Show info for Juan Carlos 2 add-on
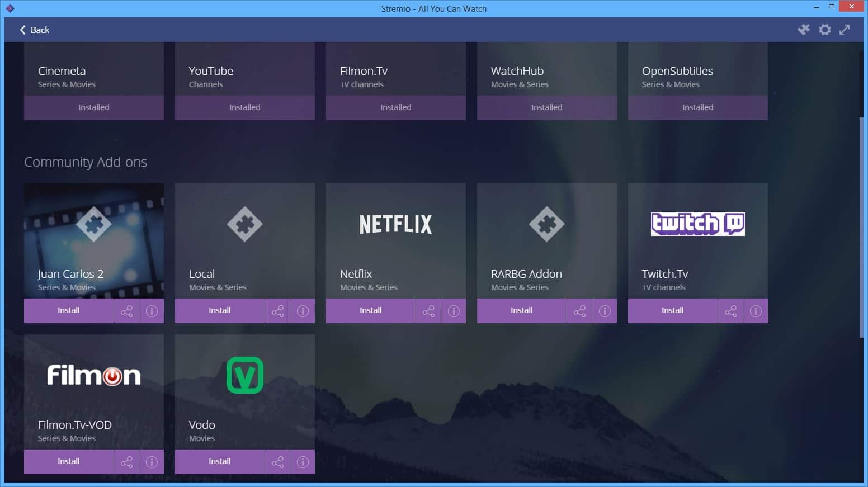Viewport: 868px width, 487px height. pyautogui.click(x=152, y=311)
